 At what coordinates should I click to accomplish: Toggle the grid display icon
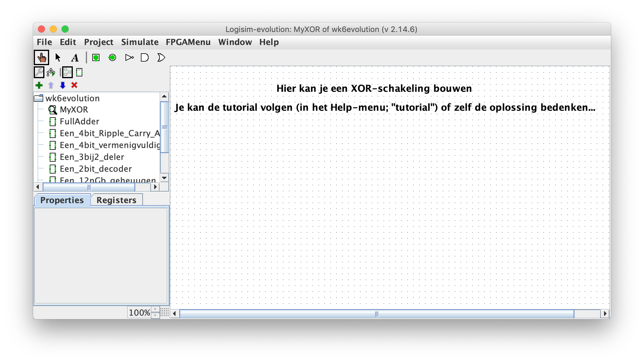click(165, 312)
